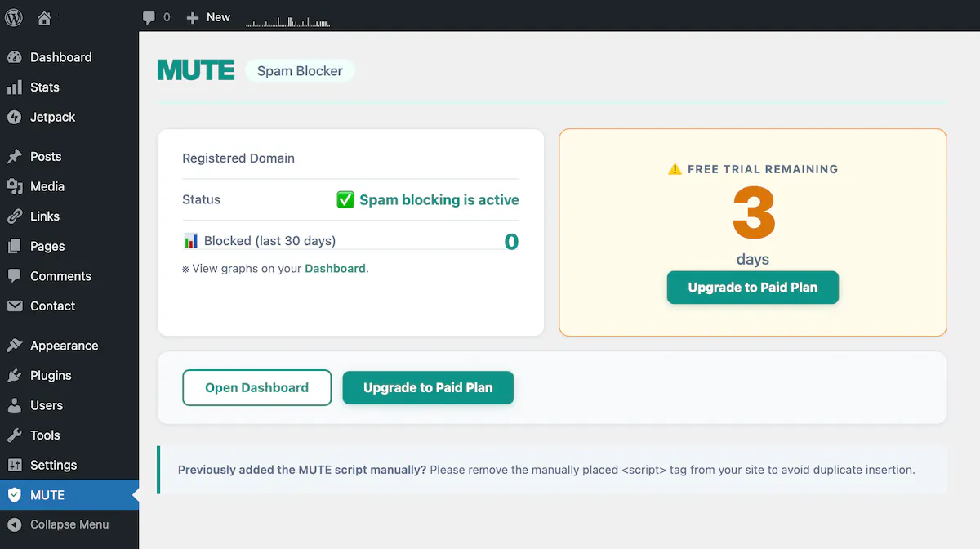980x549 pixels.
Task: Click the Users person icon
Action: [x=15, y=405]
